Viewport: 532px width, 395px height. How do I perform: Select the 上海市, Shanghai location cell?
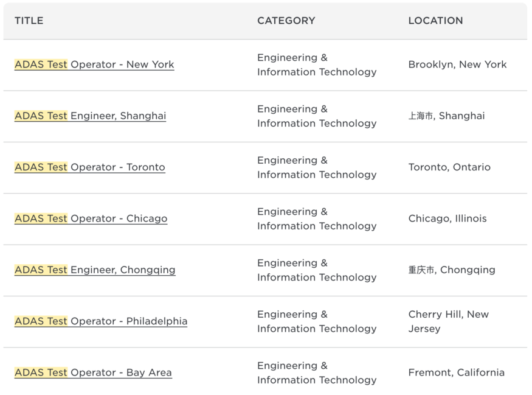446,116
